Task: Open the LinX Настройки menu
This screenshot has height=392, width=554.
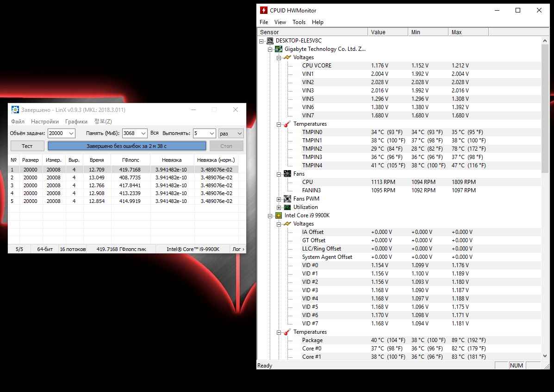Action: coord(45,122)
